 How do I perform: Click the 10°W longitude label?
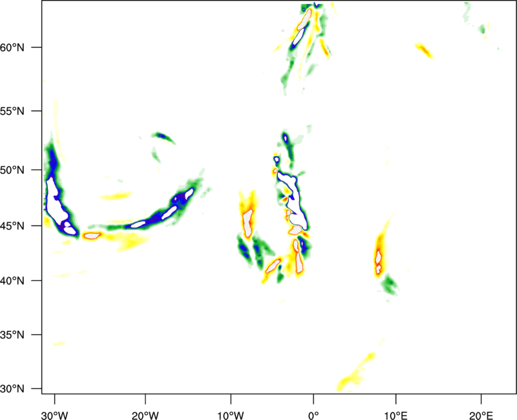coord(231,415)
